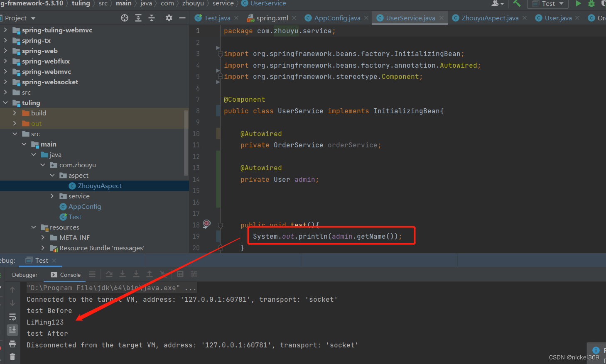Collapse the aspect package

pos(52,175)
